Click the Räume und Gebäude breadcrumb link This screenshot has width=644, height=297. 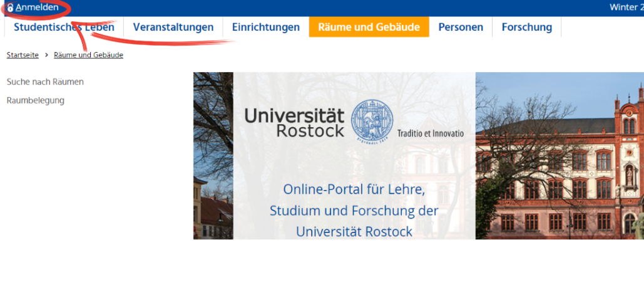click(88, 55)
